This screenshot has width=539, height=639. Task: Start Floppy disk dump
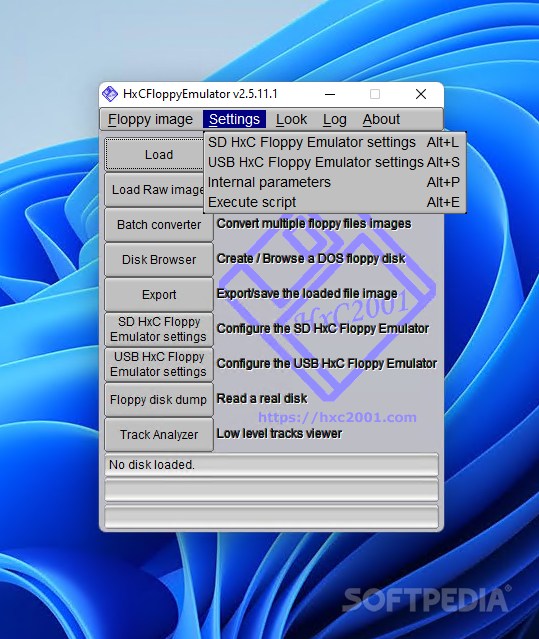(x=159, y=399)
